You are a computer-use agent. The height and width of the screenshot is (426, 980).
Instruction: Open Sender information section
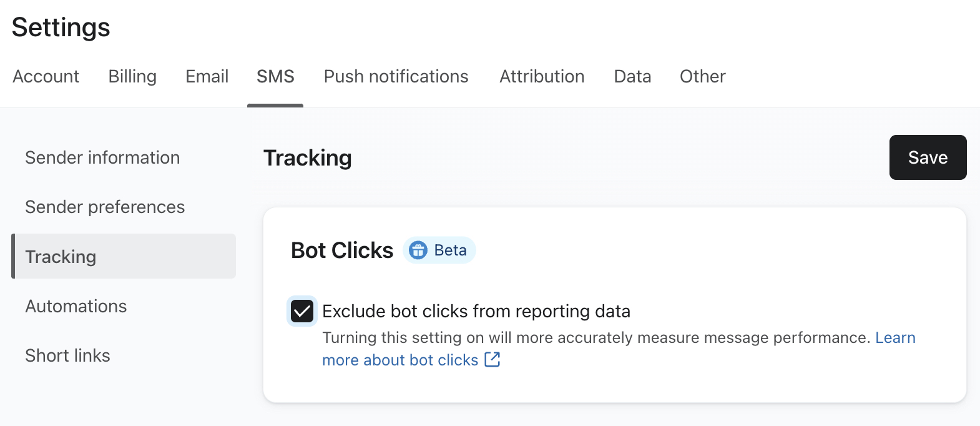(x=102, y=157)
